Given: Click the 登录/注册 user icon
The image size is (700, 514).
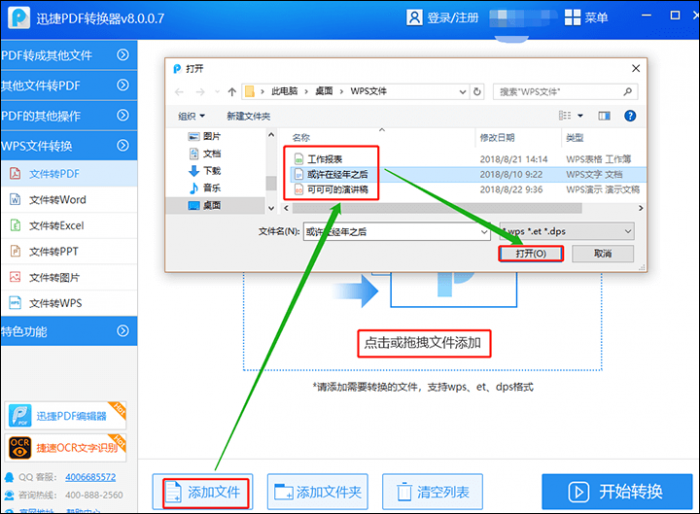Looking at the screenshot, I should point(414,17).
